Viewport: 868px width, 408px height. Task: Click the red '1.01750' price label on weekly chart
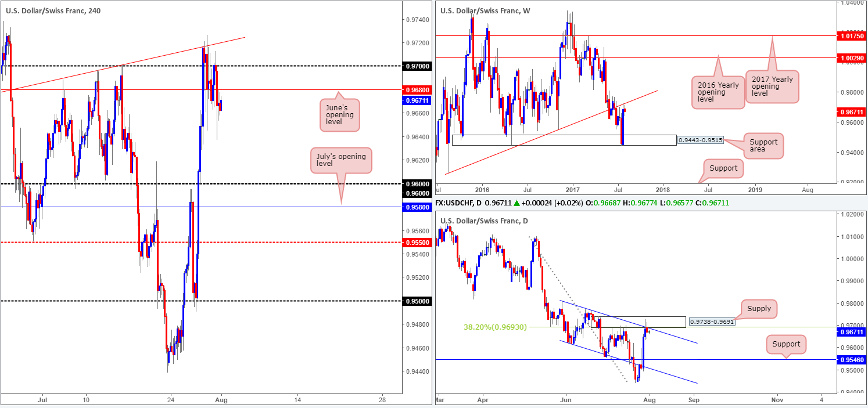[x=852, y=35]
